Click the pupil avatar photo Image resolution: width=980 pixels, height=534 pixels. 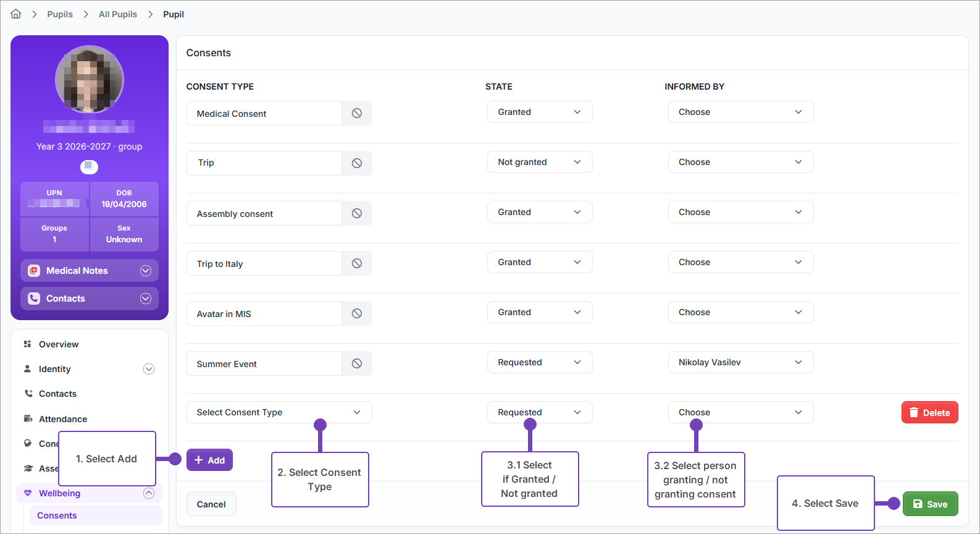[x=90, y=79]
